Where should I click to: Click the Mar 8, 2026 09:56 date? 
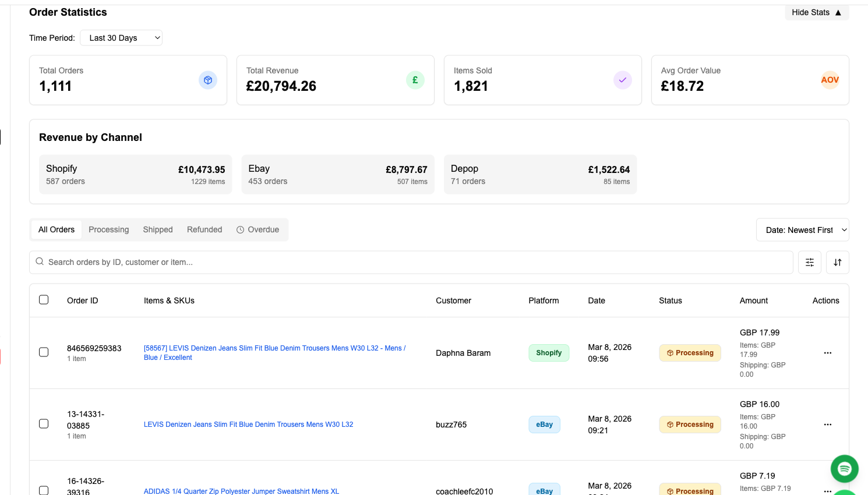point(610,353)
